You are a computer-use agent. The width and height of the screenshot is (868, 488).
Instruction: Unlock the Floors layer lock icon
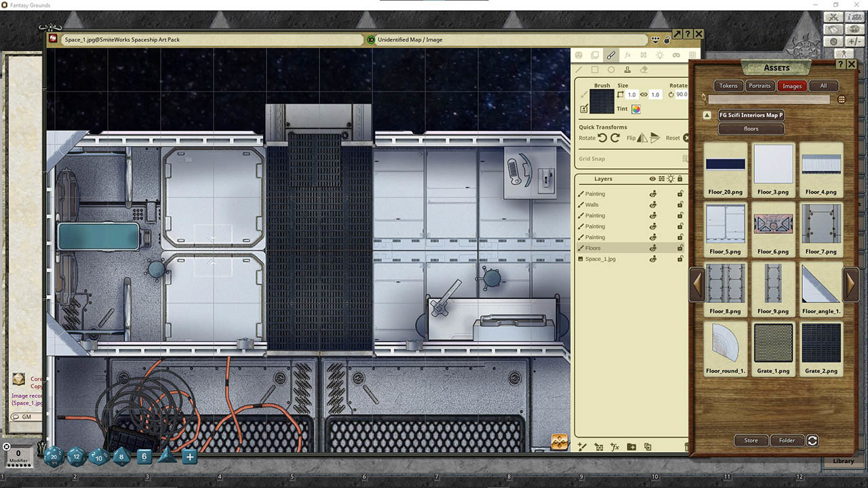[679, 248]
